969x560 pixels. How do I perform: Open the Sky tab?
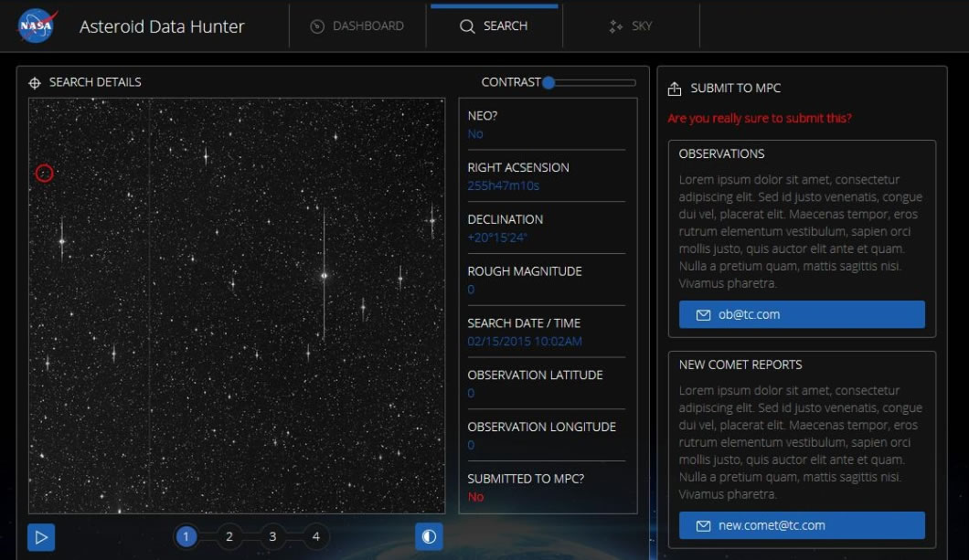(x=631, y=26)
